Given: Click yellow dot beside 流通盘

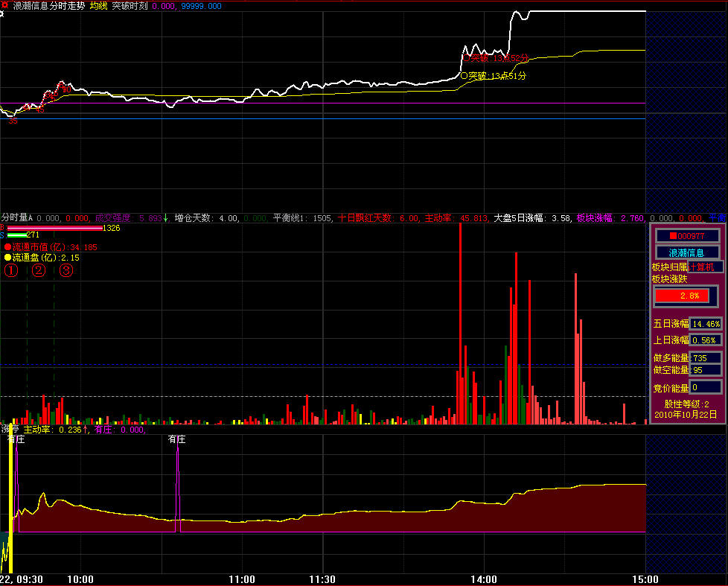Looking at the screenshot, I should 7,258.
